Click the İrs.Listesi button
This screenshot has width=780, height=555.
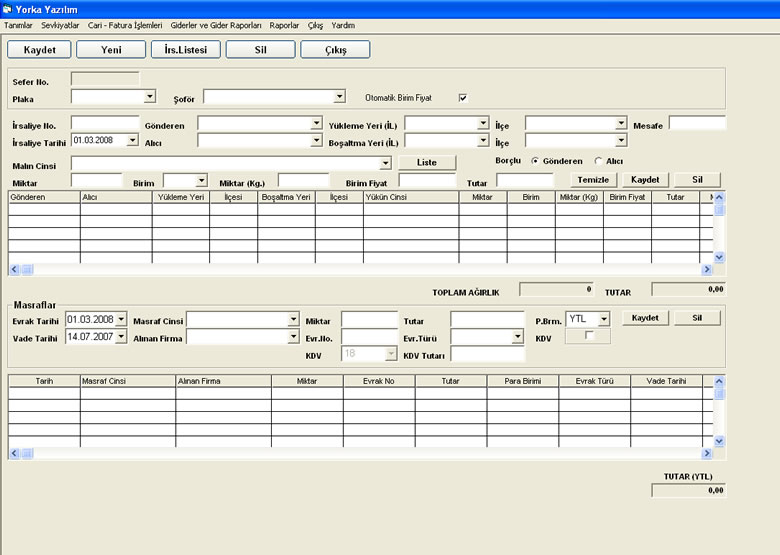tap(186, 50)
